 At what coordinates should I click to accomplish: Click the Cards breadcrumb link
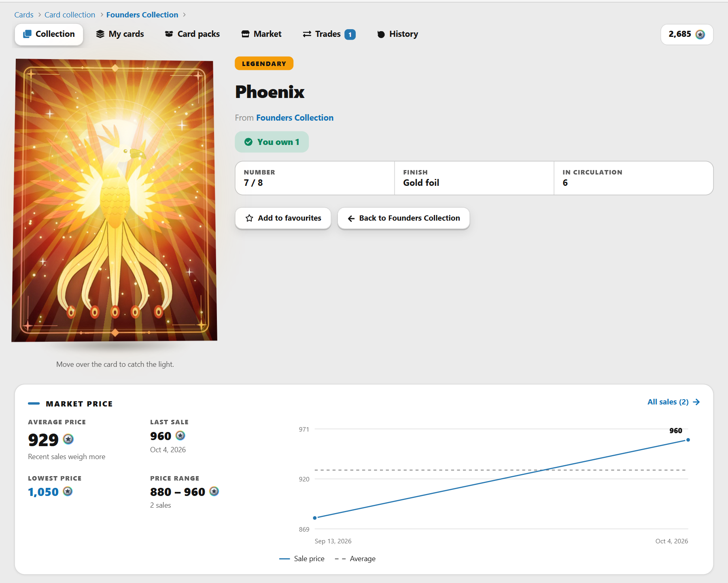(24, 15)
